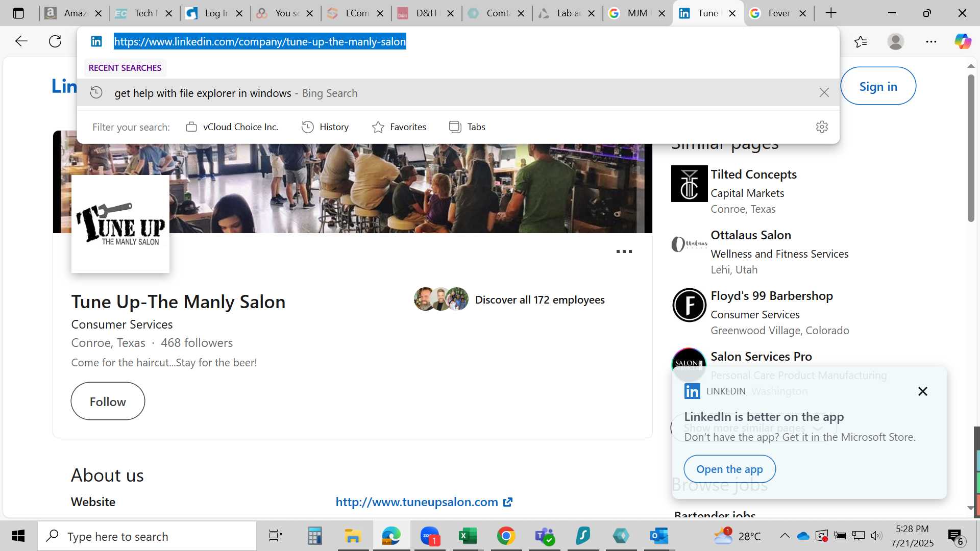
Task: Open Microsoft Edge taskbar icon
Action: click(x=391, y=536)
